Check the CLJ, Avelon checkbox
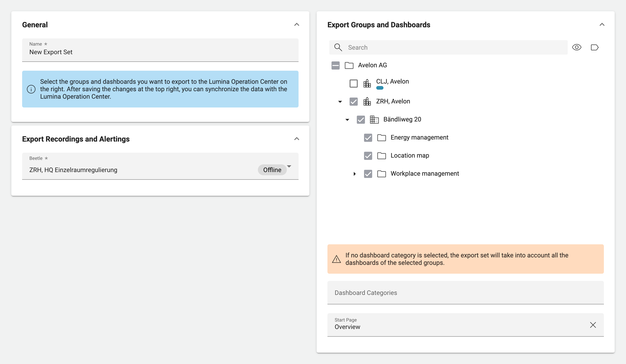This screenshot has width=626, height=364. [x=353, y=84]
